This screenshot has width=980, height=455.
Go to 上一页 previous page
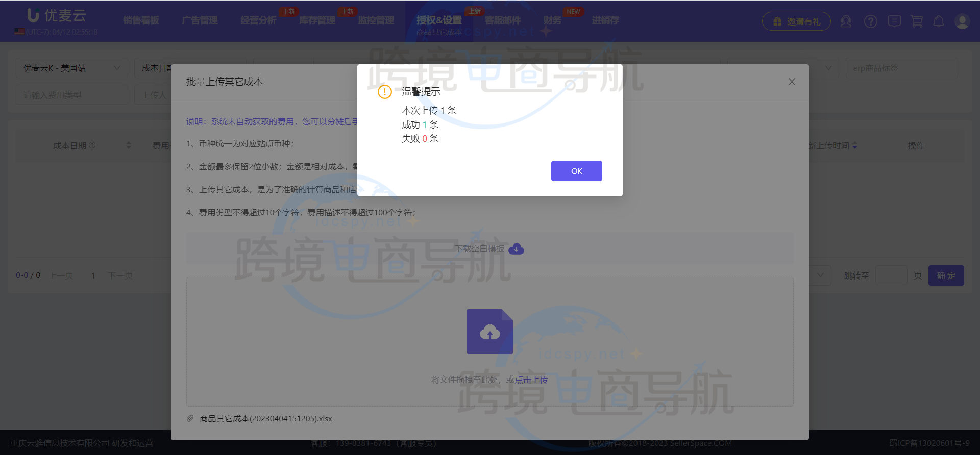click(61, 275)
